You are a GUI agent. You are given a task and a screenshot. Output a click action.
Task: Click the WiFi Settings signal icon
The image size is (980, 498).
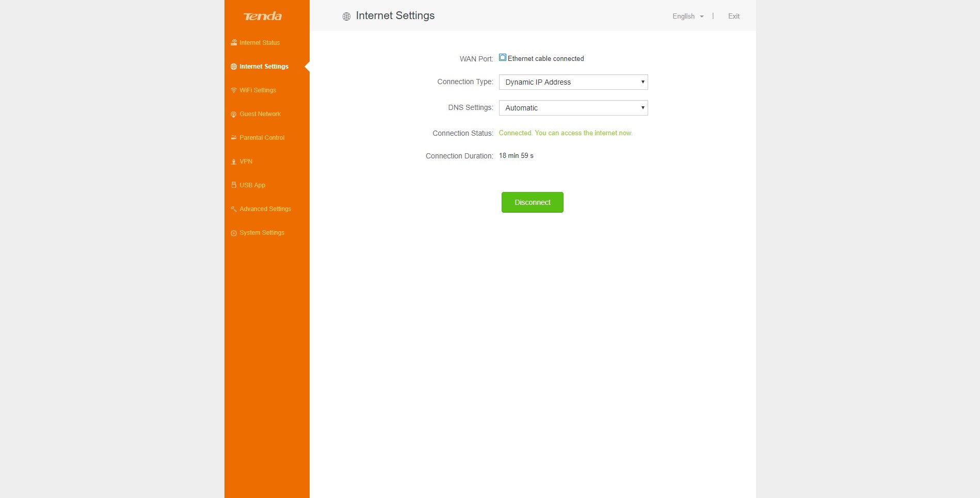tap(234, 90)
